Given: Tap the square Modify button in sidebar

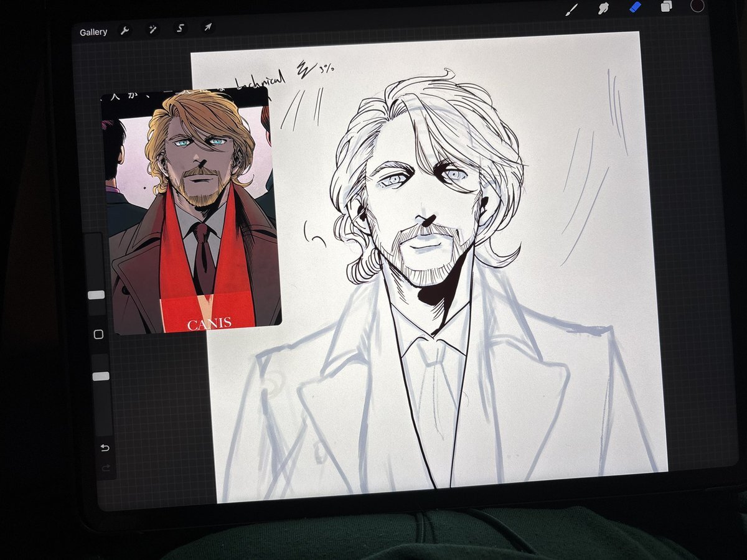Looking at the screenshot, I should pyautogui.click(x=98, y=335).
